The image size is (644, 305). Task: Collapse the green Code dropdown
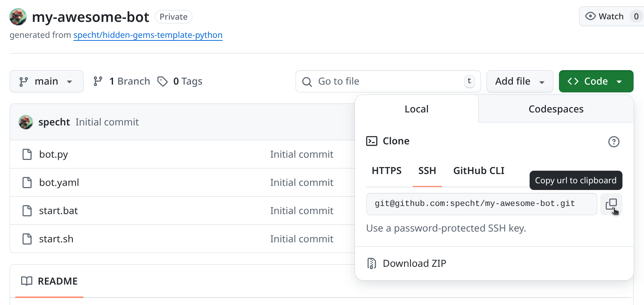tap(596, 81)
